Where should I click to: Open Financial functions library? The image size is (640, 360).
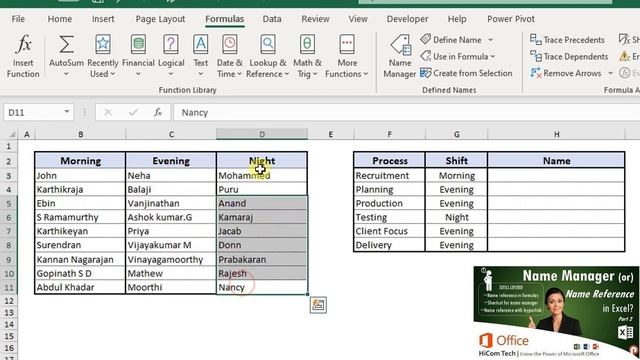pos(138,56)
